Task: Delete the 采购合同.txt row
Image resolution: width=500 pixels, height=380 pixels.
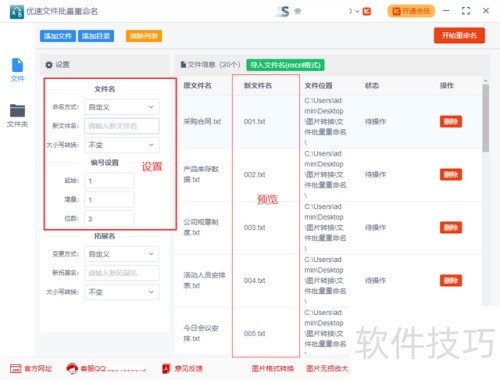Action: (451, 121)
